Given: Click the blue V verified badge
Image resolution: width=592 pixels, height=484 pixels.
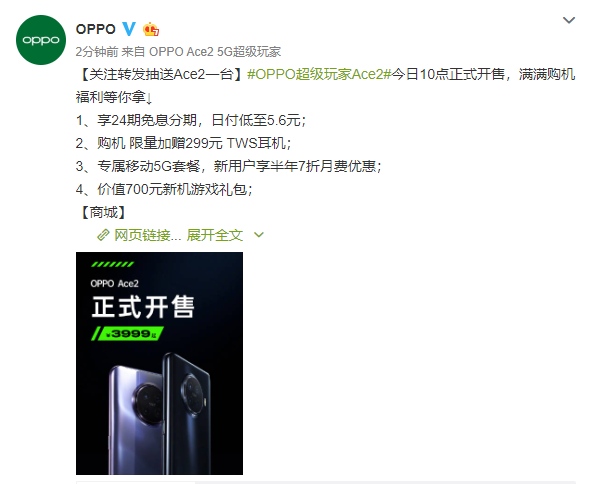Looking at the screenshot, I should 129,29.
